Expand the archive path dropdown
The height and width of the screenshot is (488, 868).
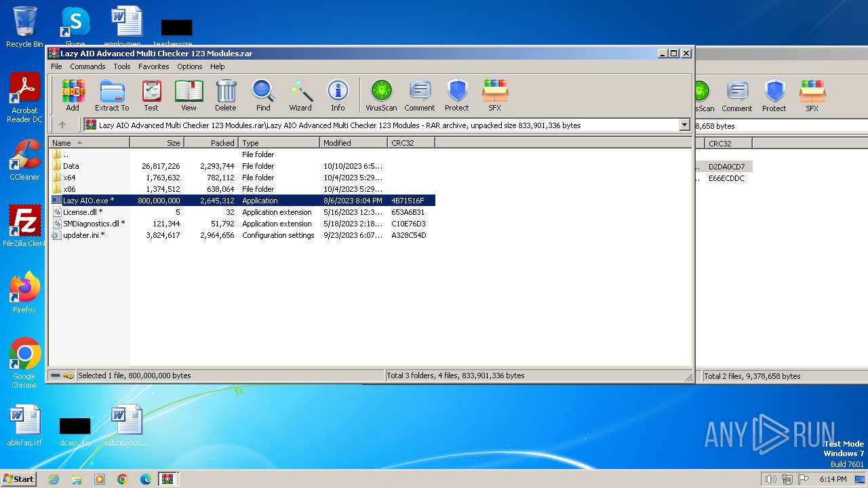[684, 125]
